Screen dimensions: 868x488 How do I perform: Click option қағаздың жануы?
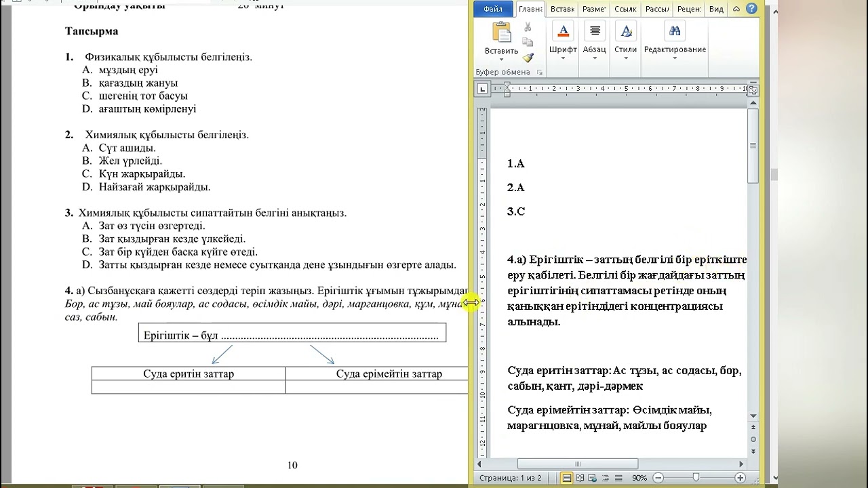138,83
